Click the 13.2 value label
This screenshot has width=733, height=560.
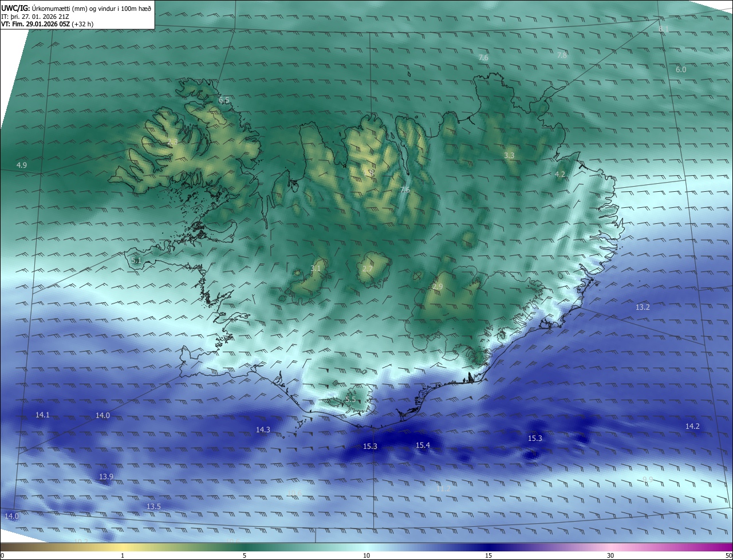[643, 307]
